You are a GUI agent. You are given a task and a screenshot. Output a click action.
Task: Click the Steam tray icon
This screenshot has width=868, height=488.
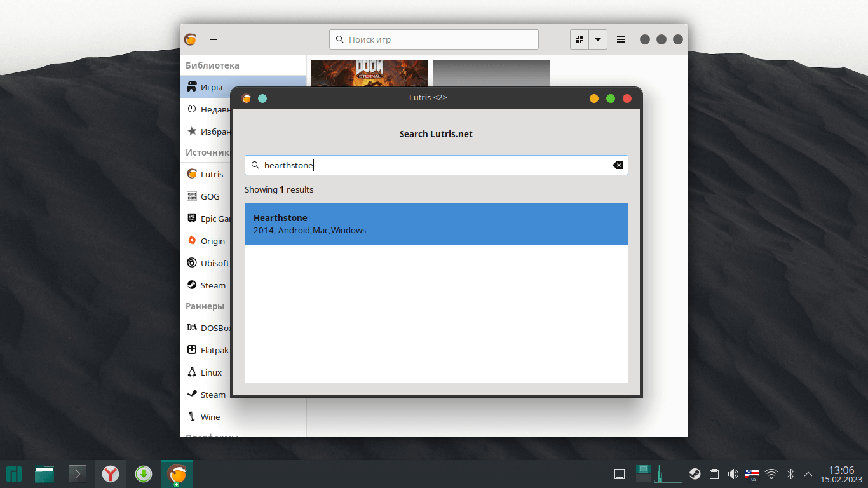pos(695,474)
